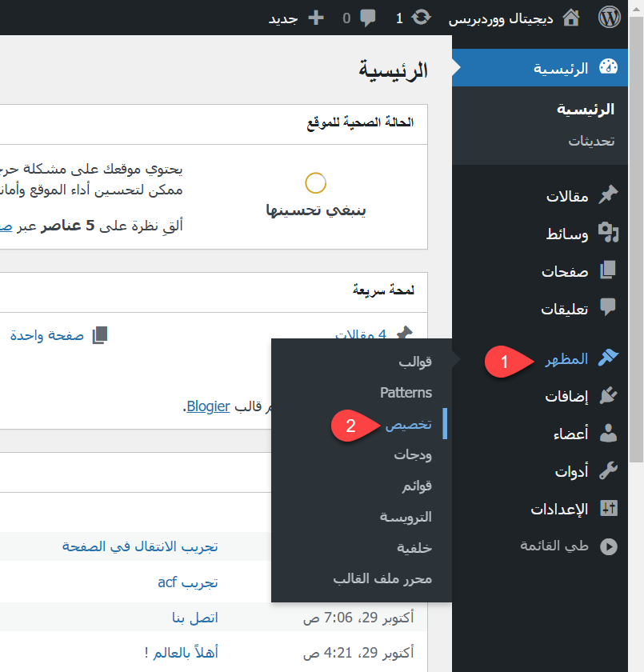Click the wrench icon beside أدوات
Viewport: 644px width, 672px height.
click(609, 471)
